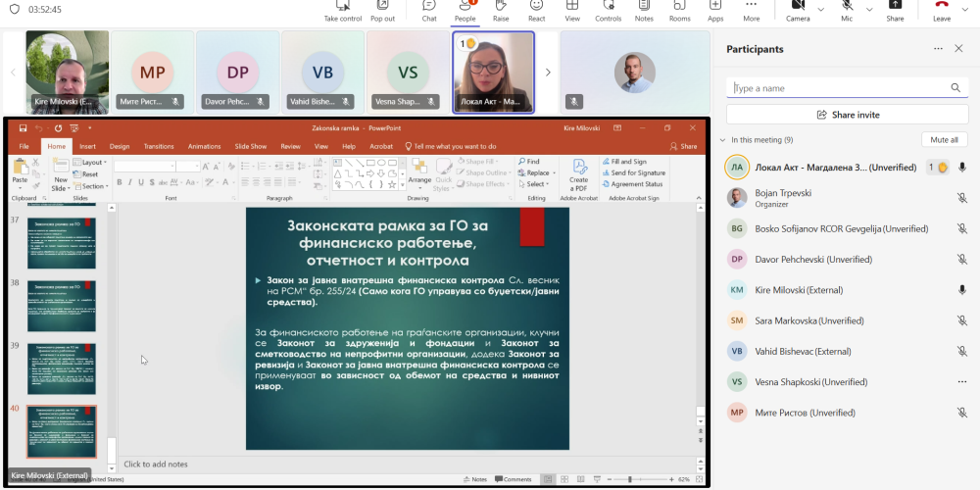The image size is (980, 490).
Task: Collapse the In this meeting list
Action: (722, 140)
